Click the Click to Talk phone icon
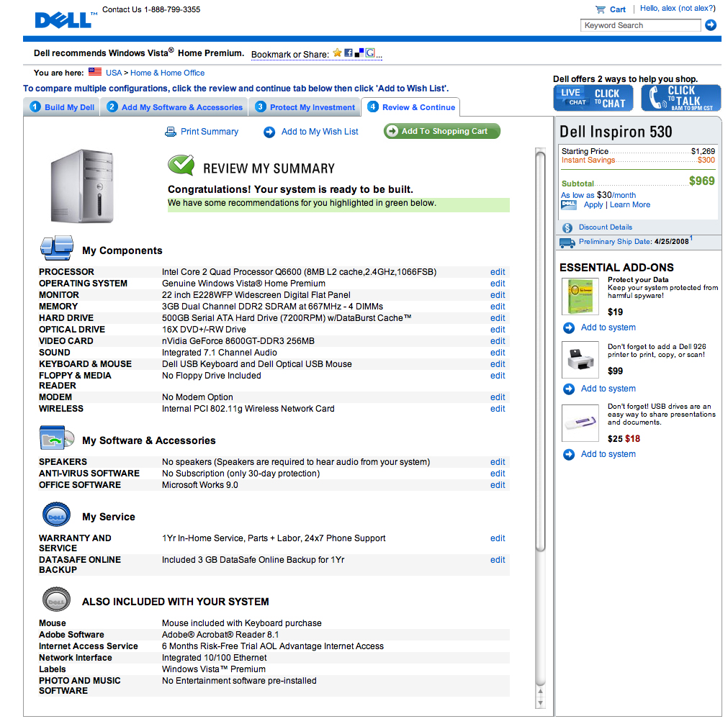This screenshot has height=724, width=728. pyautogui.click(x=680, y=98)
